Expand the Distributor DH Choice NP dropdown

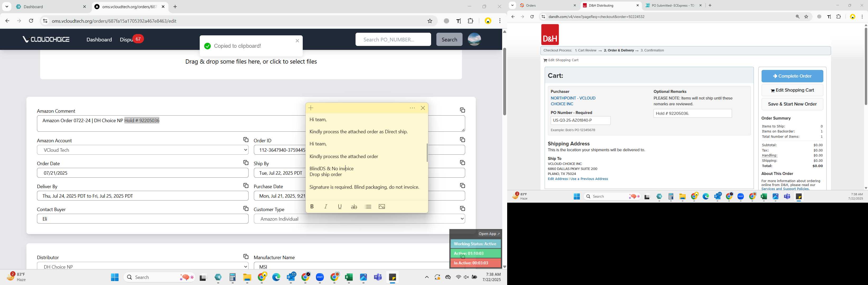tap(143, 266)
